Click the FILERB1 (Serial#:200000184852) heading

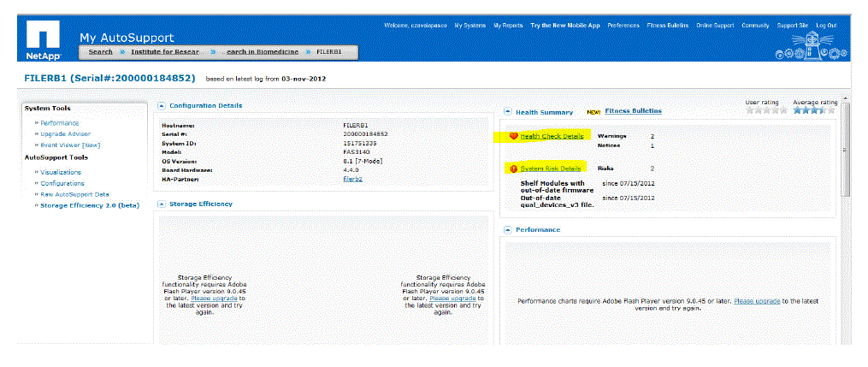[110, 78]
